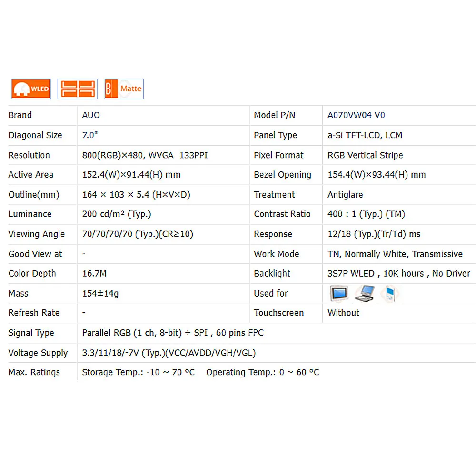This screenshot has height=476, width=476.
Task: Click the media player icon in Used for
Action: pos(390,294)
